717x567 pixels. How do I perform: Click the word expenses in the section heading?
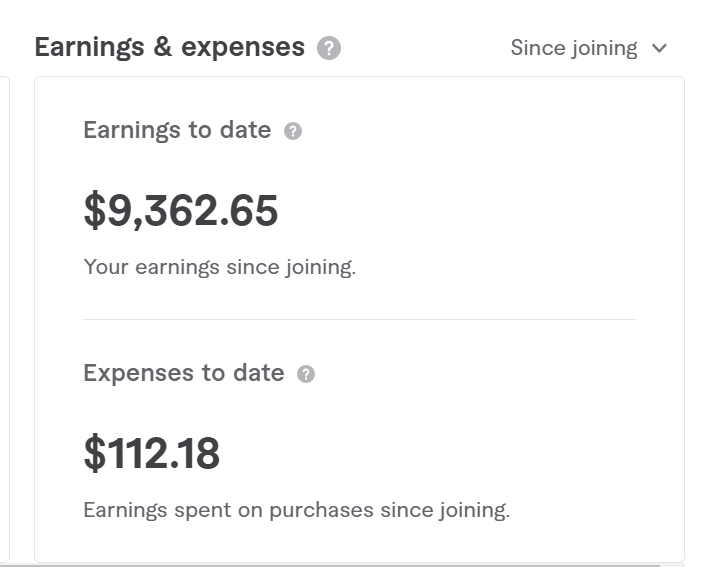[x=243, y=47]
